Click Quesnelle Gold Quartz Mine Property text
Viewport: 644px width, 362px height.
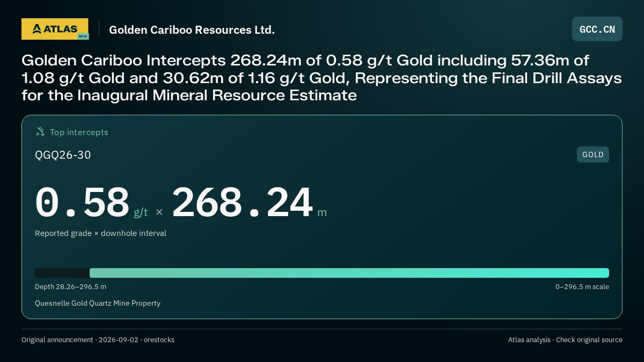click(98, 303)
